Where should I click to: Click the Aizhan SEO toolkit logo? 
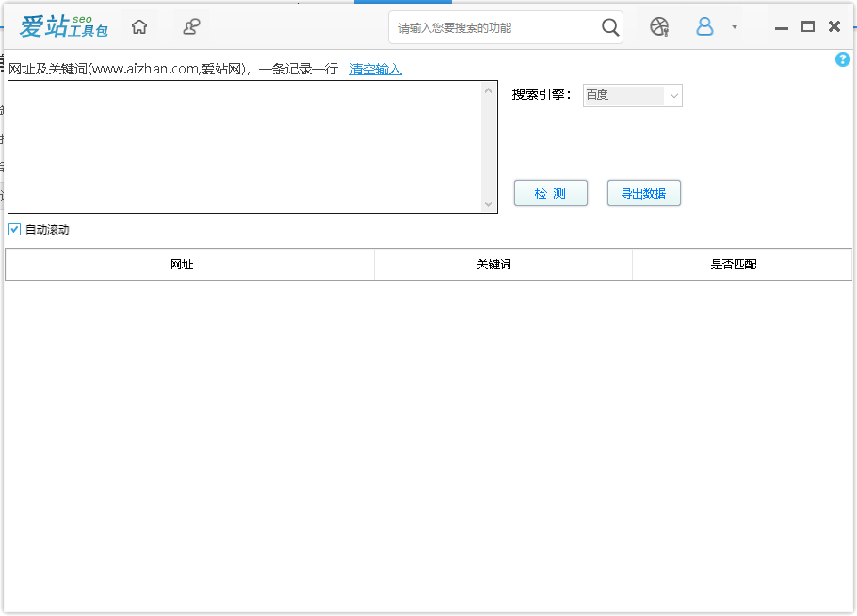[x=63, y=27]
